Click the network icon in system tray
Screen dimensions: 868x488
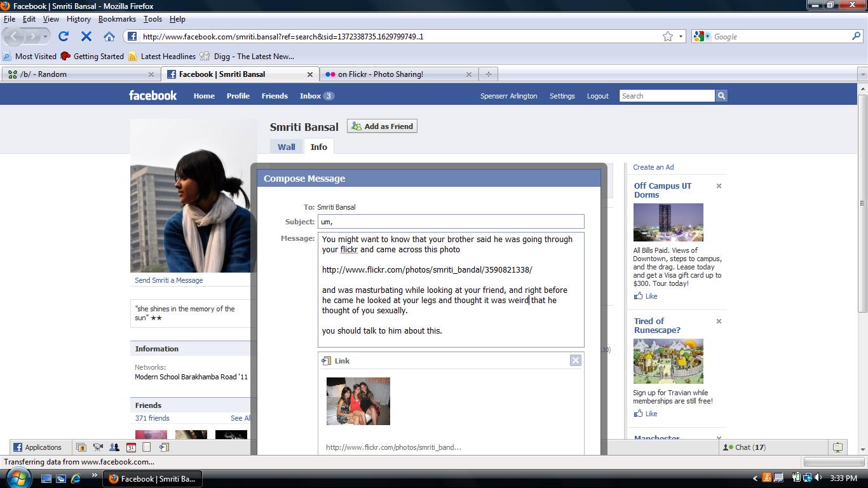click(807, 478)
